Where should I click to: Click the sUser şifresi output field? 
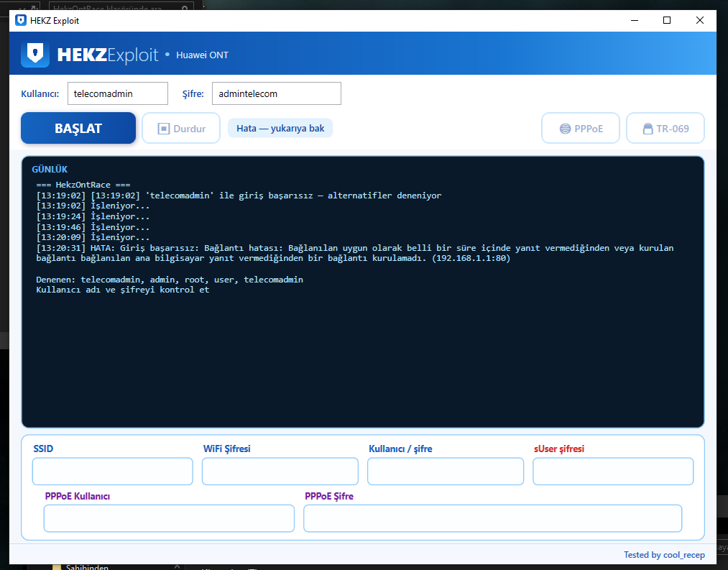(613, 471)
